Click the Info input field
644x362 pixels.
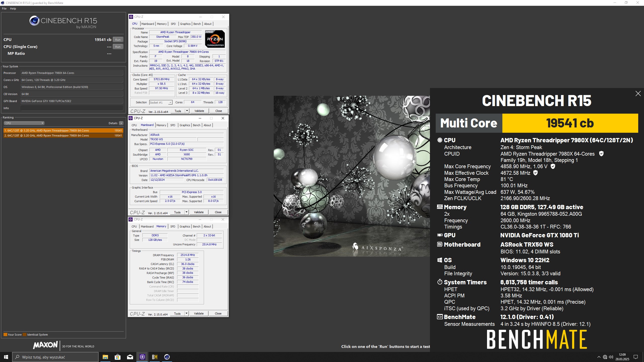point(72,108)
